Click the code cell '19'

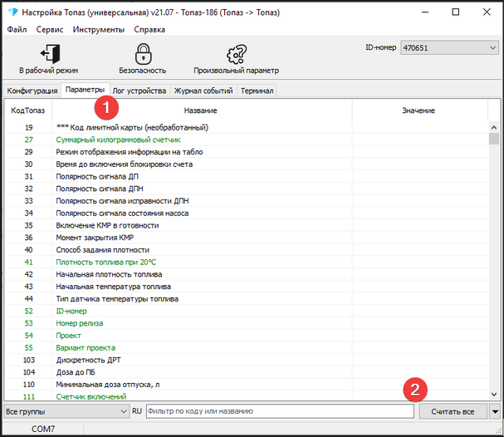click(29, 128)
